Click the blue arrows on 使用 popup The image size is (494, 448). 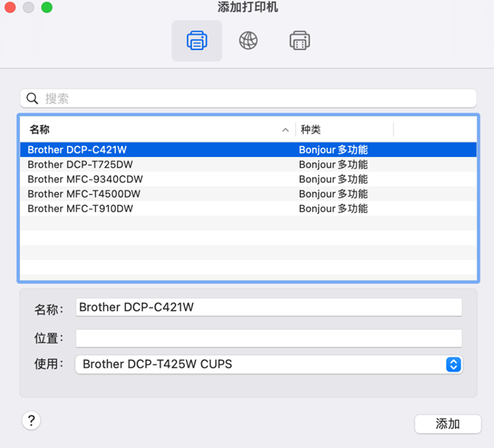click(453, 365)
